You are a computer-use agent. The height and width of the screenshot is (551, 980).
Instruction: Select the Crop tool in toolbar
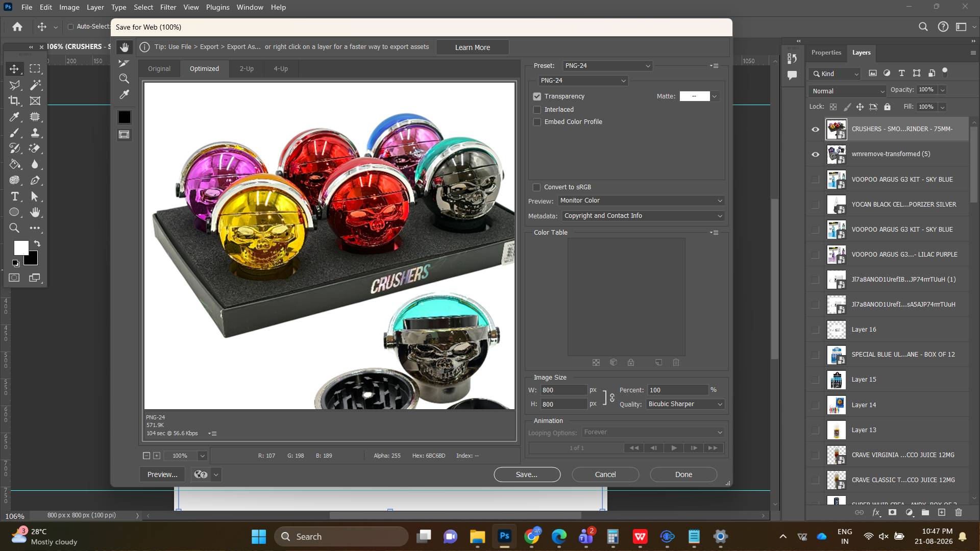(15, 101)
